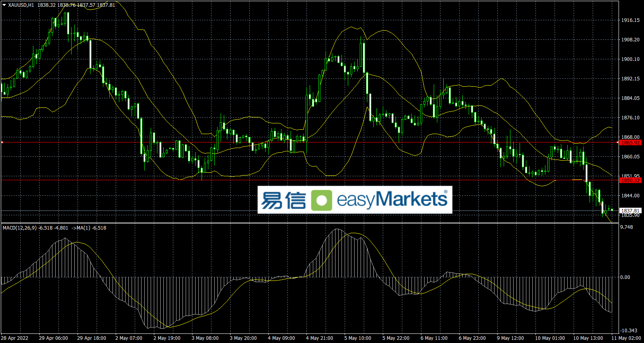Select the red 1850.32 level price tag

click(630, 180)
